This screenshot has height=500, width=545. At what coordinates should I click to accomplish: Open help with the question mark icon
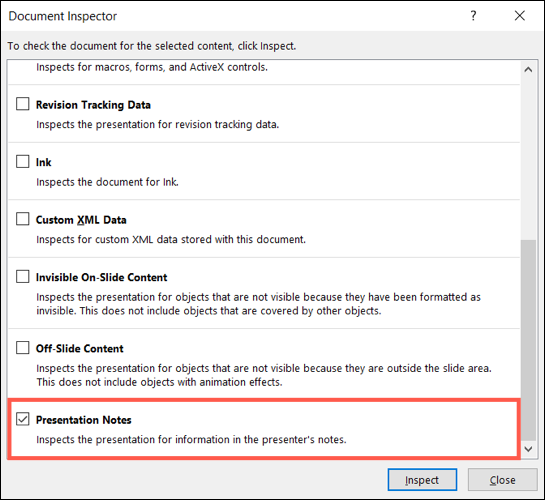[473, 16]
